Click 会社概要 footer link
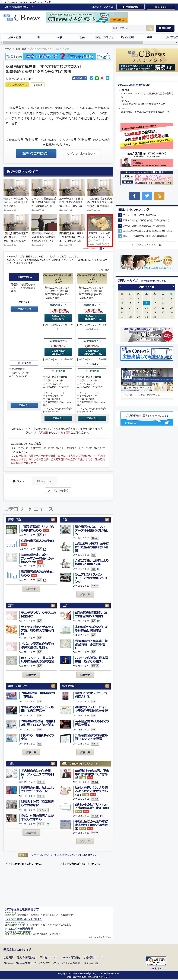The height and width of the screenshot is (980, 178). pos(8,958)
